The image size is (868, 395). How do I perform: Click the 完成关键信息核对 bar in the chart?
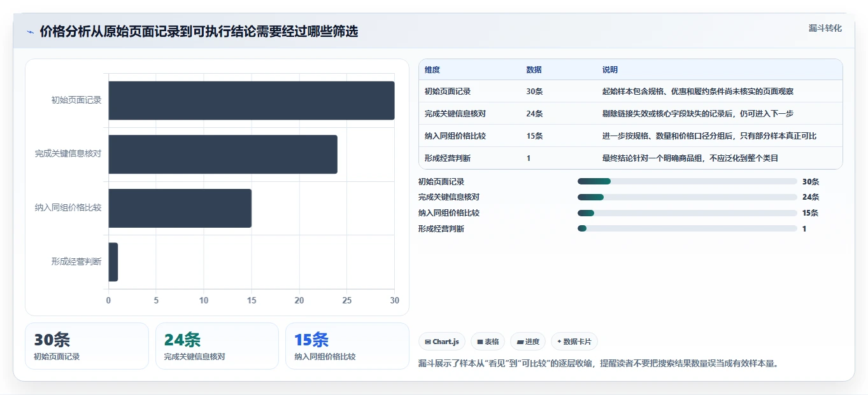(x=223, y=154)
